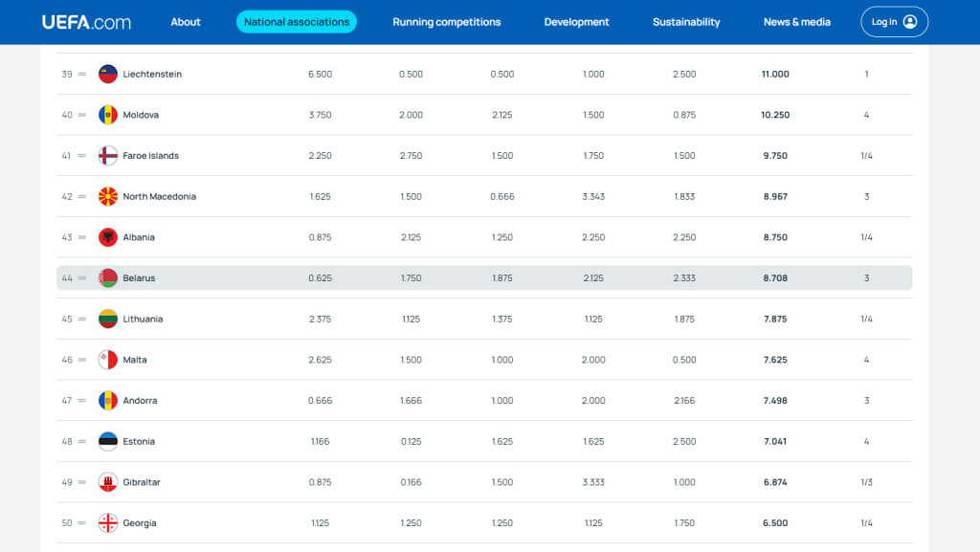This screenshot has width=980, height=552.
Task: Select the Malta row name
Action: tap(135, 360)
